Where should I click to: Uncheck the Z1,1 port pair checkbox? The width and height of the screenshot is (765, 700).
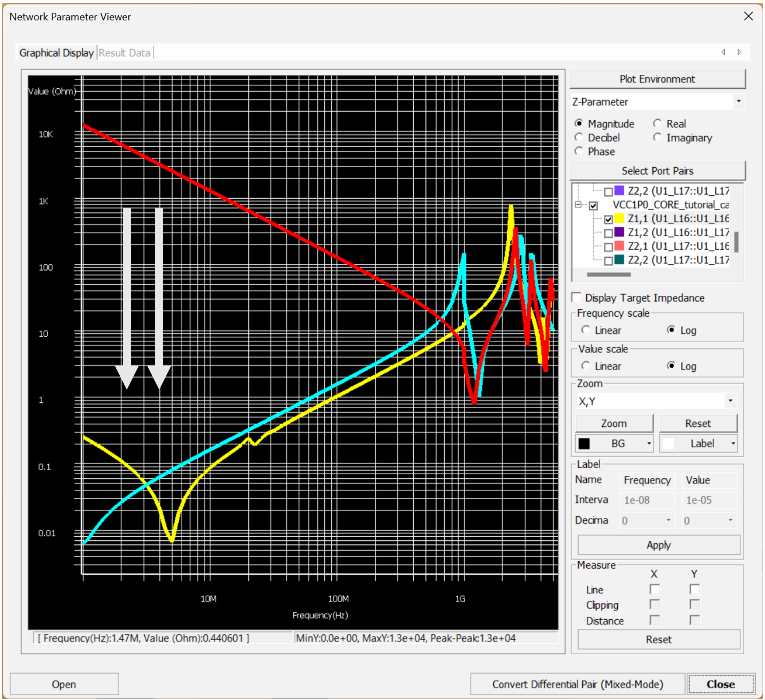(x=608, y=219)
